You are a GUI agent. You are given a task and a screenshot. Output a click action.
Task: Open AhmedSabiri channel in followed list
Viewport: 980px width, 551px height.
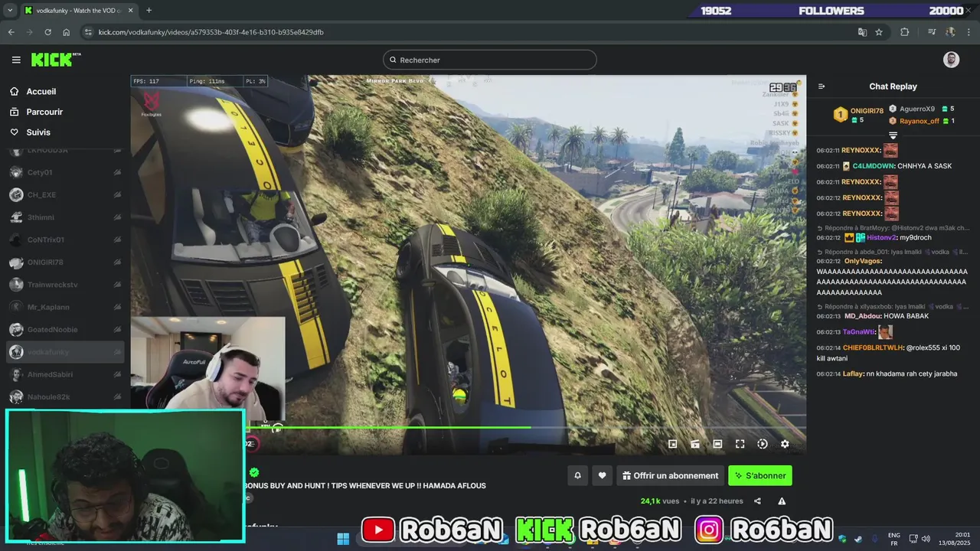click(65, 374)
